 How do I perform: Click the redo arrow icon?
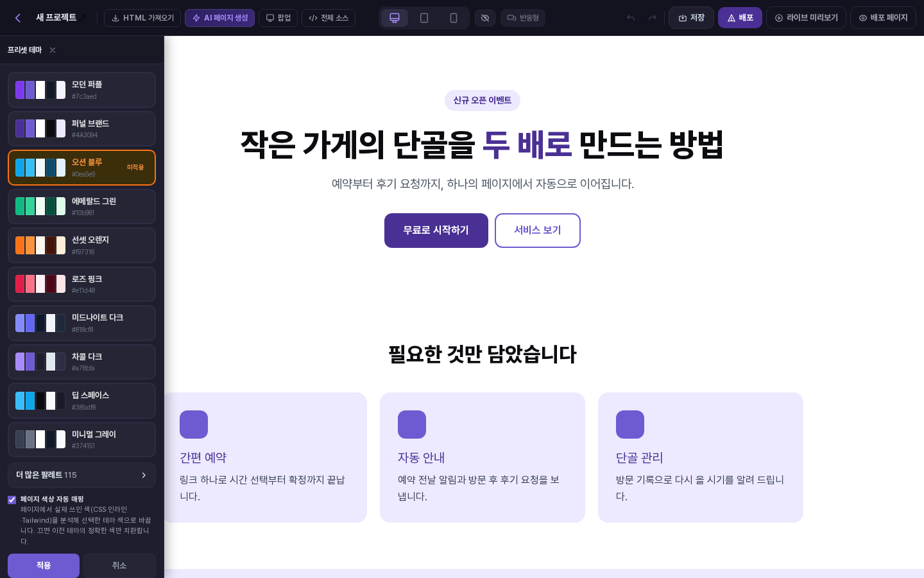click(653, 18)
